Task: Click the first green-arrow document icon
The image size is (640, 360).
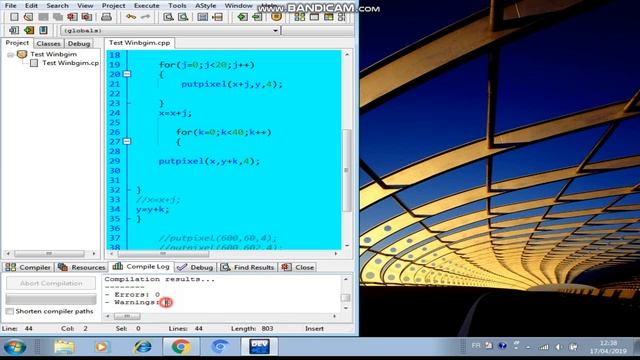Action: point(242,17)
